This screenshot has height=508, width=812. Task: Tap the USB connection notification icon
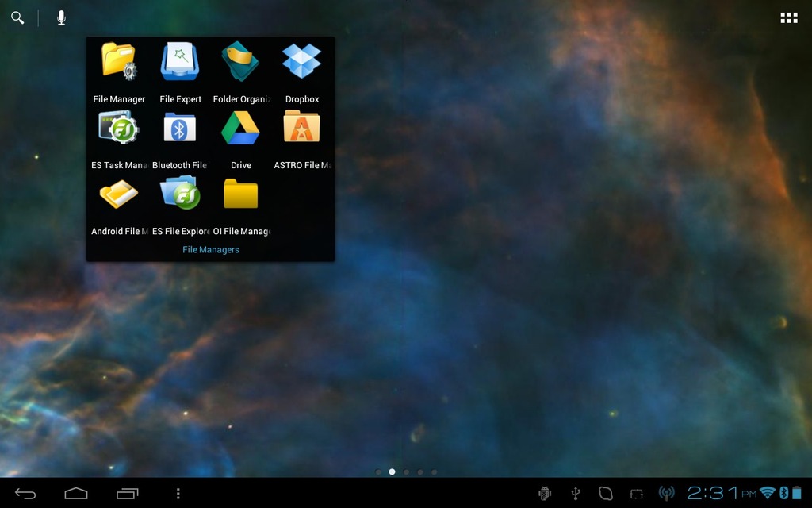(576, 494)
